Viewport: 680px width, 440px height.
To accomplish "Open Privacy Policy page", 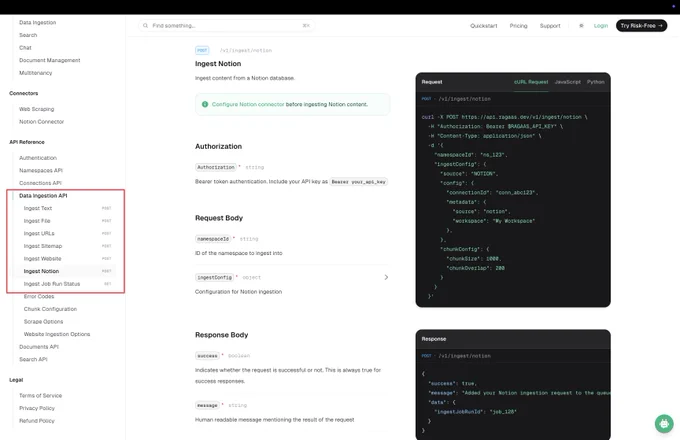I will click(37, 408).
